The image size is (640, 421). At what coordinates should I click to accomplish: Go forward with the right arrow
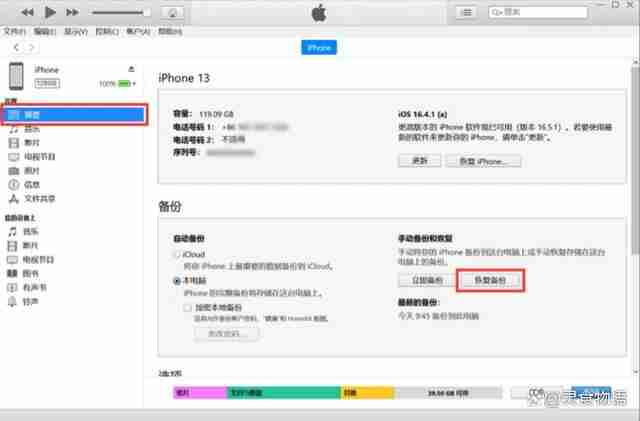pyautogui.click(x=31, y=47)
